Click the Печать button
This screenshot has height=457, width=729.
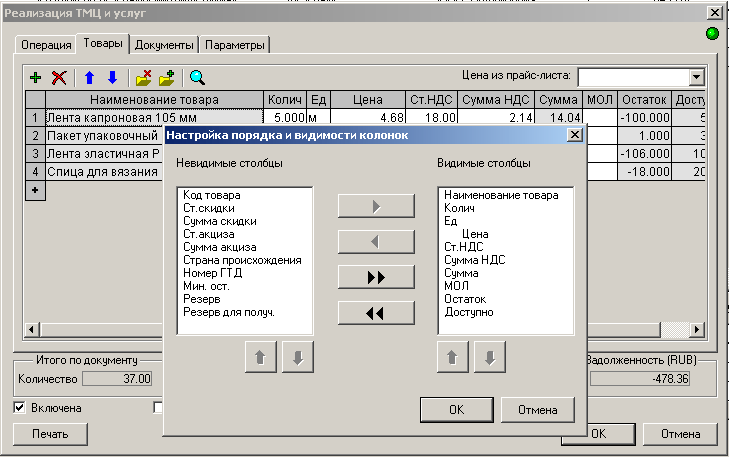[x=50, y=434]
